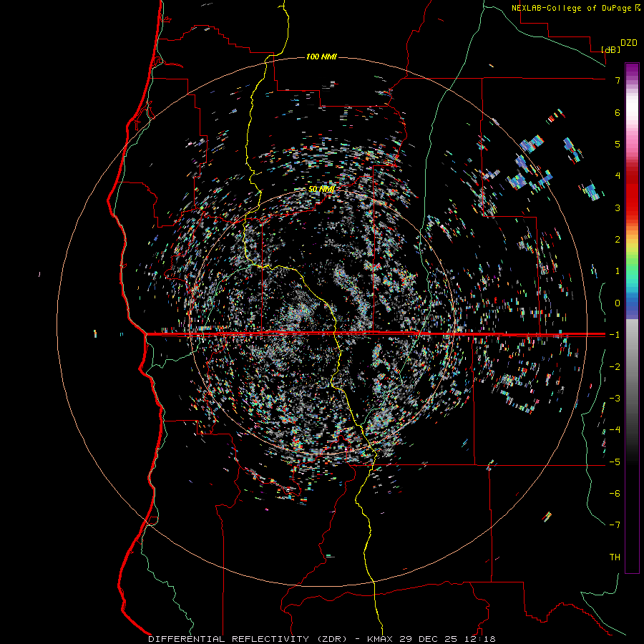The width and height of the screenshot is (644, 644).
Task: Click the -5 value on the color scale
Action: (x=615, y=462)
